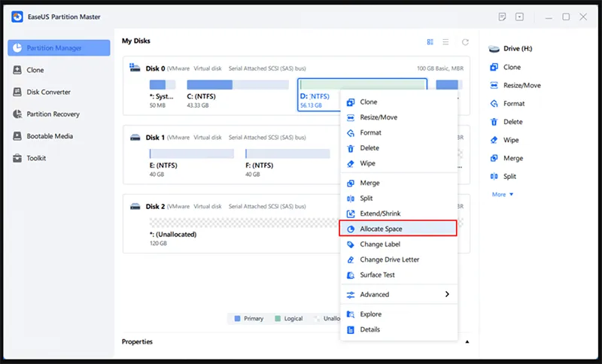Image resolution: width=602 pixels, height=364 pixels.
Task: Choose Extend/Shrink in the context menu
Action: point(399,214)
